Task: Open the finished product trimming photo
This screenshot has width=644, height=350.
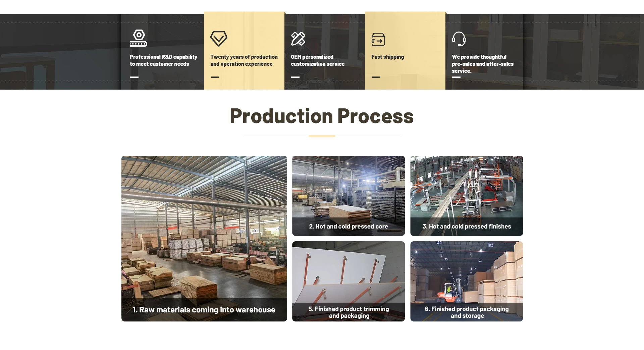Action: [x=348, y=281]
